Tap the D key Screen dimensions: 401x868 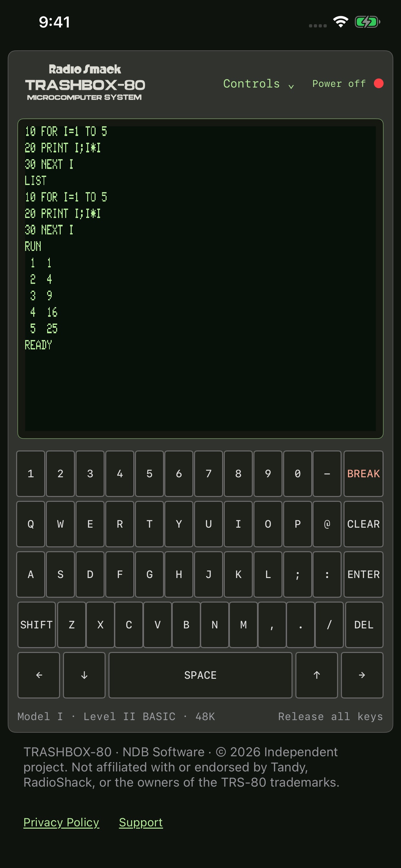pyautogui.click(x=90, y=574)
